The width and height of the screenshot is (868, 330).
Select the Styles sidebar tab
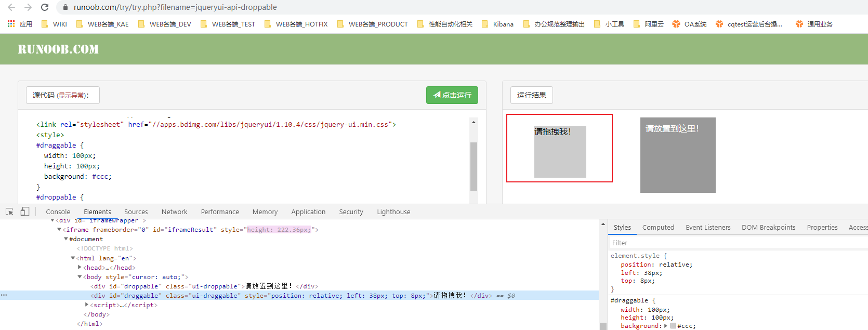click(622, 227)
